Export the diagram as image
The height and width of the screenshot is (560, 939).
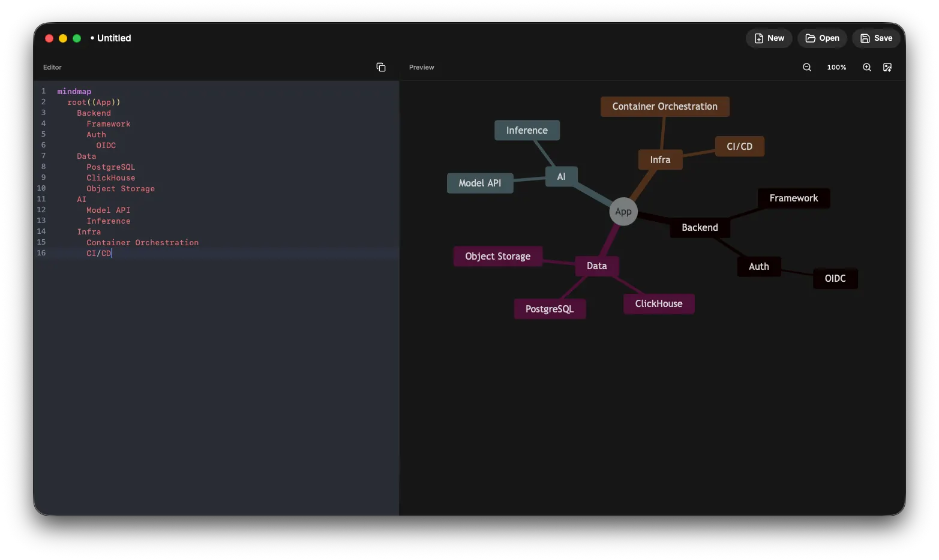click(887, 67)
